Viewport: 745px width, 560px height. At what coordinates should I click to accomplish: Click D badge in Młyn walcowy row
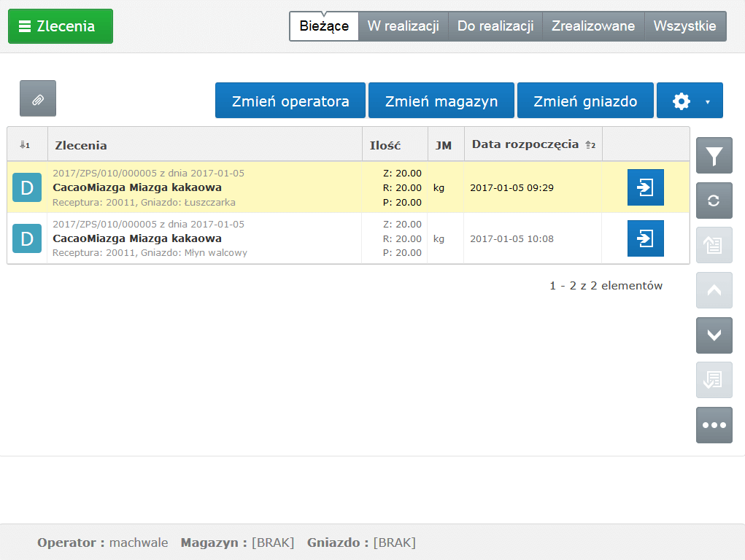[x=27, y=238]
